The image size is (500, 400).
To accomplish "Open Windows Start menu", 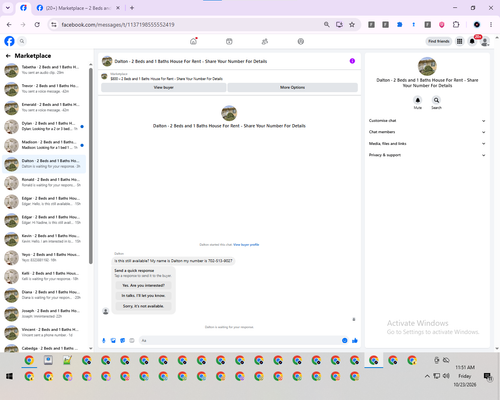I will [9, 376].
